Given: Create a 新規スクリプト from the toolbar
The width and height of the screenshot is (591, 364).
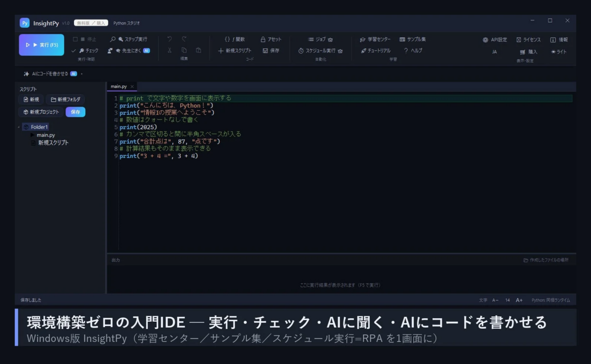Looking at the screenshot, I should tap(234, 51).
